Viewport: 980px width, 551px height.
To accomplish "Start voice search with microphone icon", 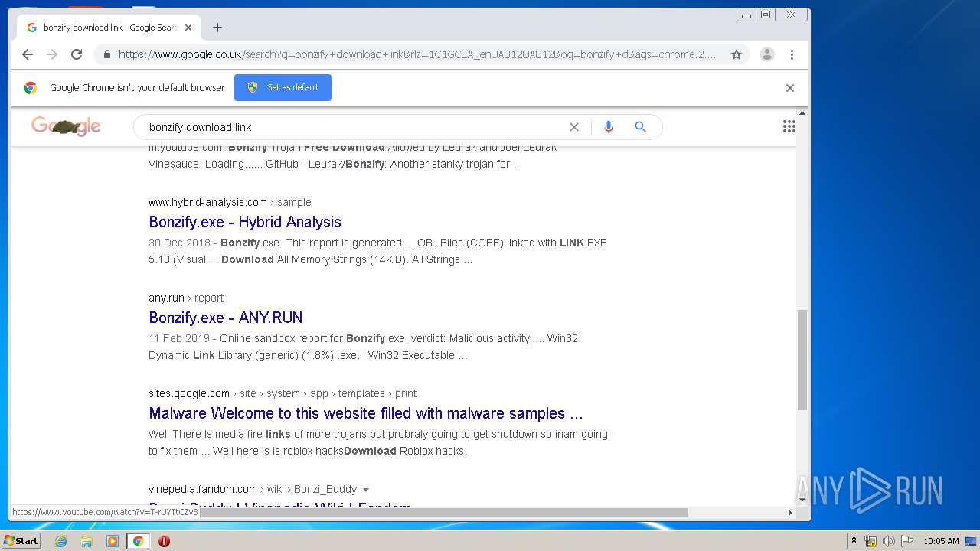I will (x=609, y=127).
